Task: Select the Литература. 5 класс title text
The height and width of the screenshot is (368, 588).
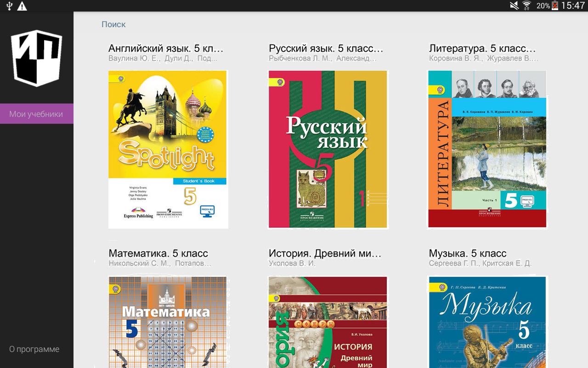Action: tap(482, 48)
